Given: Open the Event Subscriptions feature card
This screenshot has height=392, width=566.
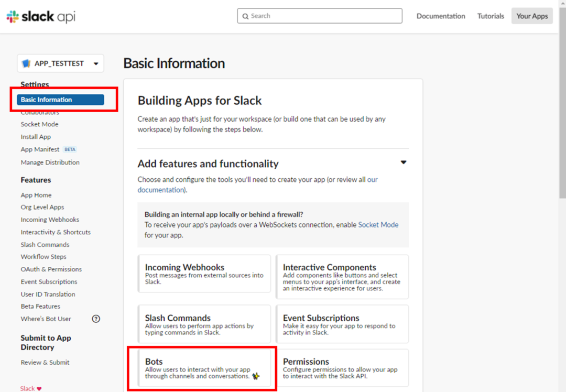Looking at the screenshot, I should point(342,324).
